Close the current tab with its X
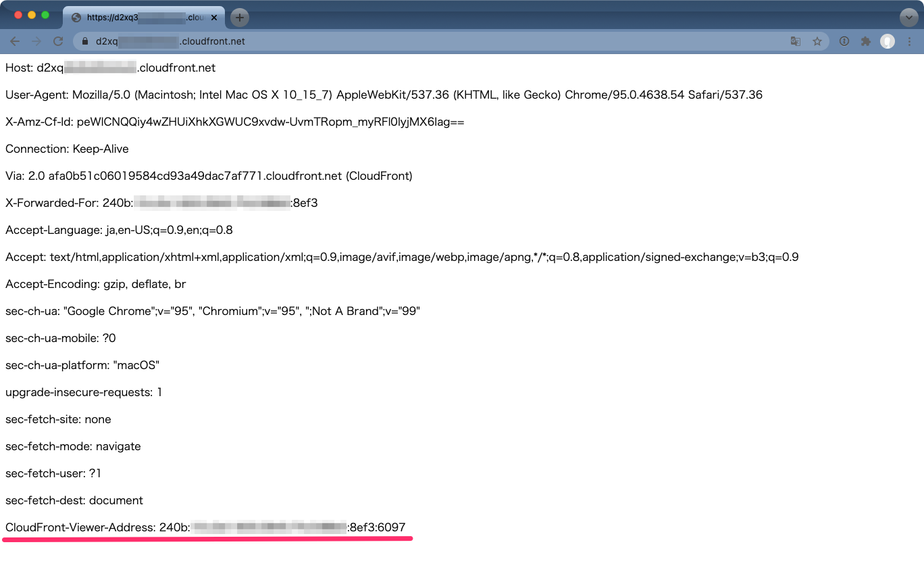Image resolution: width=924 pixels, height=578 pixels. coord(214,18)
